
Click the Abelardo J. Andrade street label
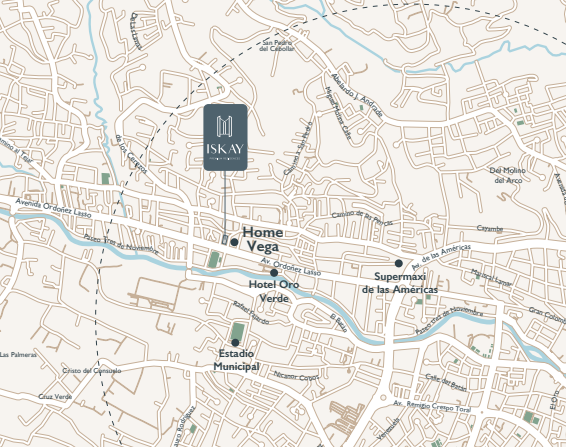tap(357, 95)
